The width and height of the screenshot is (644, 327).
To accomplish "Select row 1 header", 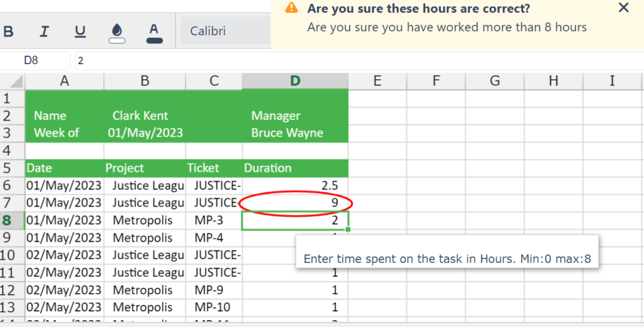I will [x=13, y=99].
